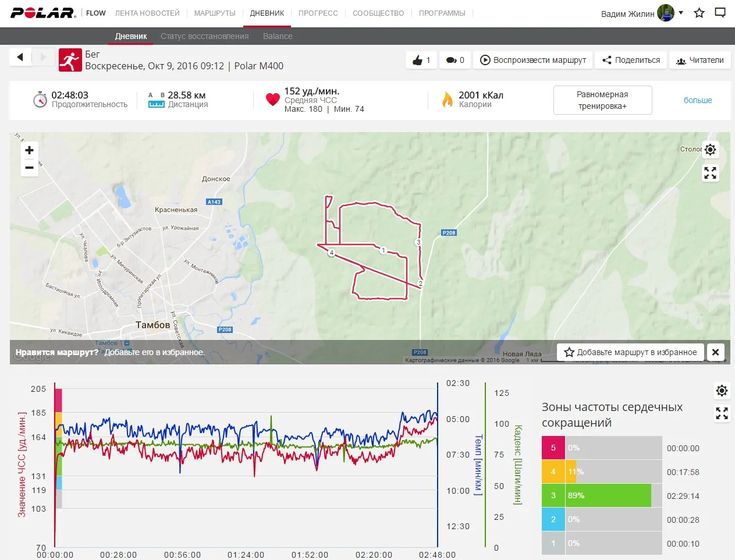735x560 pixels.
Task: Zoom out the map with minus button
Action: point(30,168)
